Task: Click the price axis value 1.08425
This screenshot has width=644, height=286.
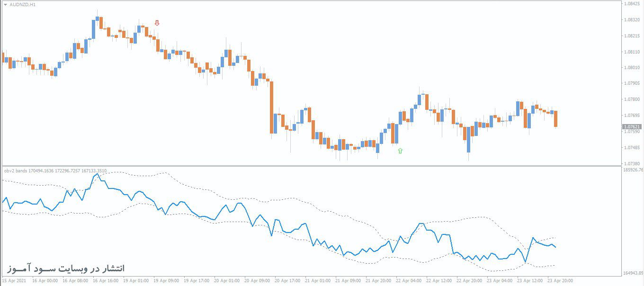Action: [632, 4]
